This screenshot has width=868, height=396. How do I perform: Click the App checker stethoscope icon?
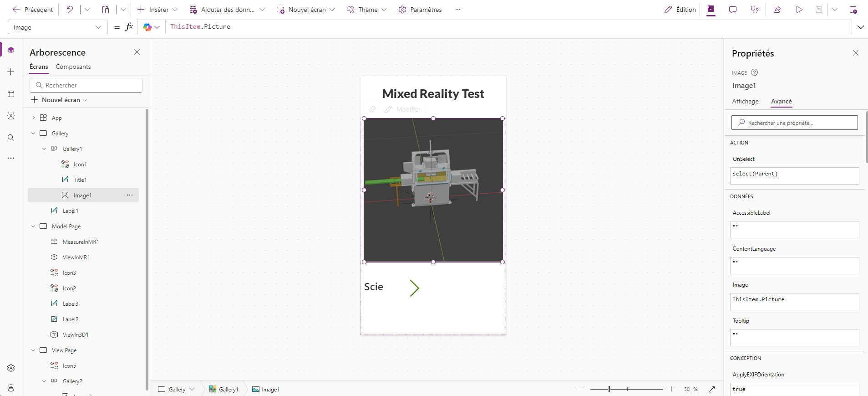coord(755,10)
